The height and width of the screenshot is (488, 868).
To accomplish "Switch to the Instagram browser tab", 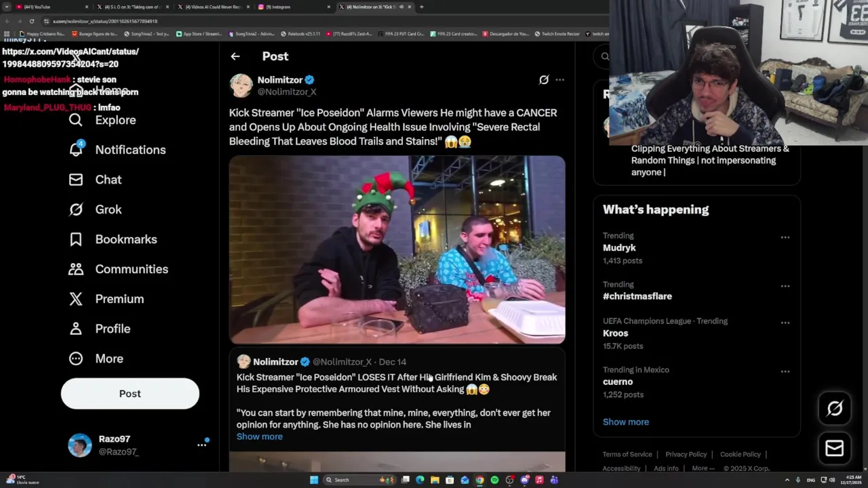I will click(x=294, y=7).
